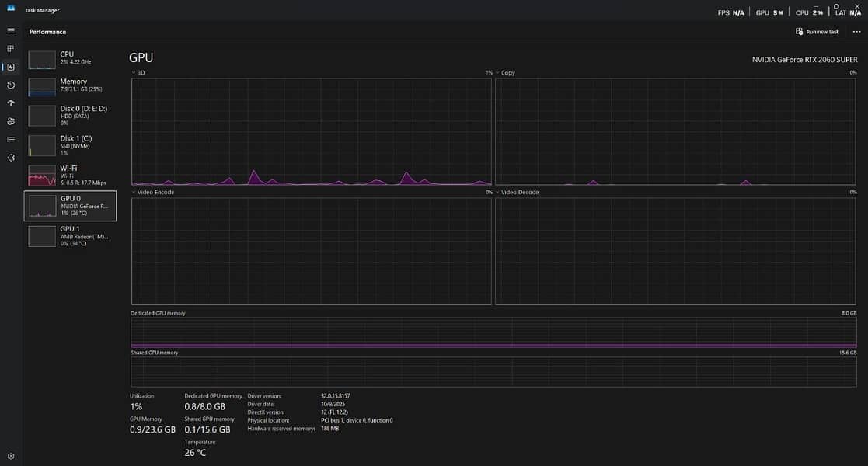Select Disk 0 (D: E: D:) HDD
Image resolution: width=868 pixels, height=466 pixels.
[x=70, y=115]
